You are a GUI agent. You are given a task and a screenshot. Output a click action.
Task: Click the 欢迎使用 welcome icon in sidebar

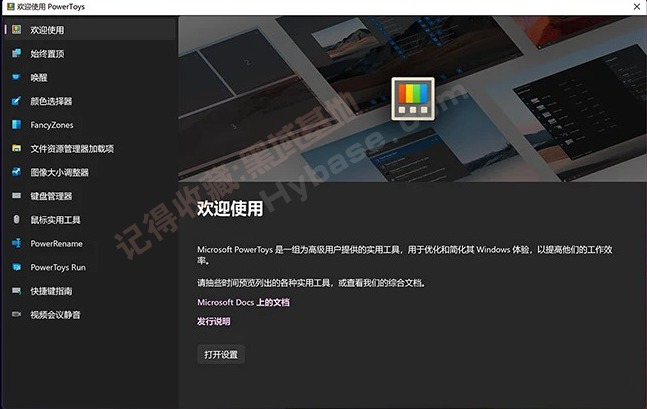(x=17, y=29)
